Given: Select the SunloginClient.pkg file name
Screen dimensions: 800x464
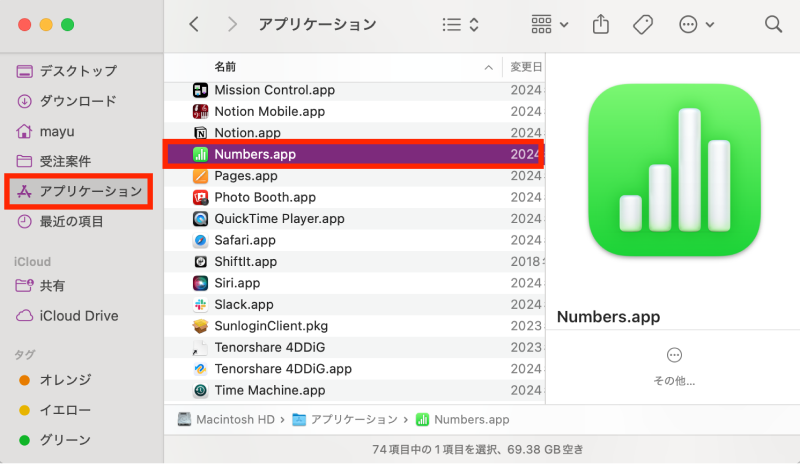Looking at the screenshot, I should [271, 326].
